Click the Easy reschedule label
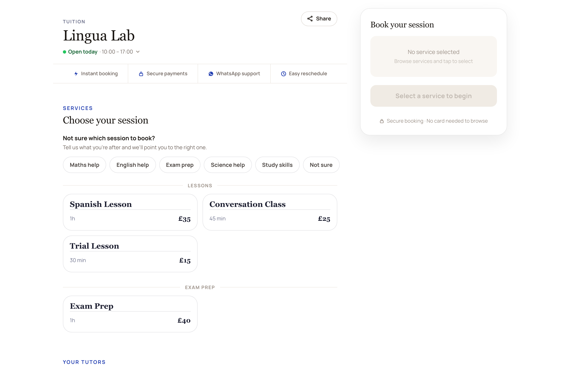This screenshot has height=368, width=588. point(308,74)
